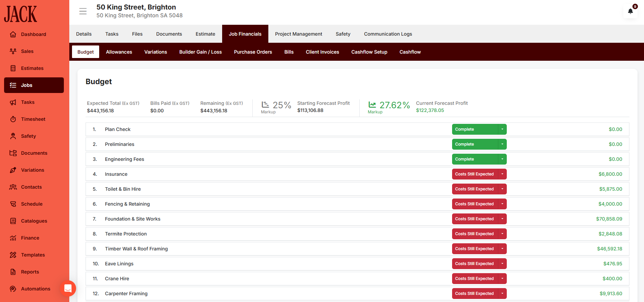Click the Variations pen icon
The width and height of the screenshot is (644, 302).
[x=13, y=170]
